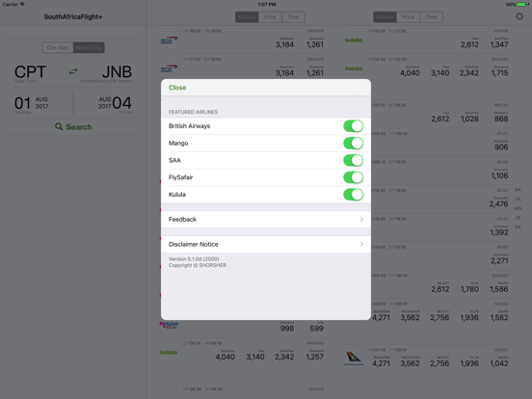532x399 pixels.
Task: Select FlySafair logo at 998 fare row
Action: click(x=169, y=325)
